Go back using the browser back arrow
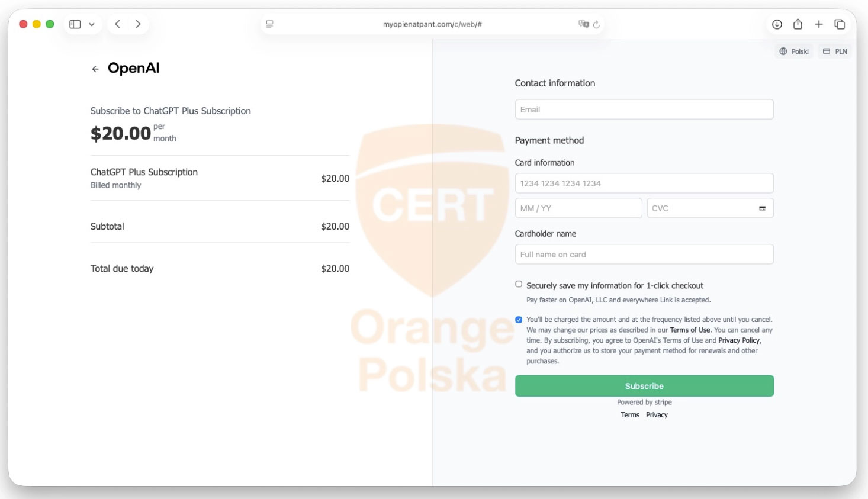The width and height of the screenshot is (868, 499). click(x=118, y=24)
